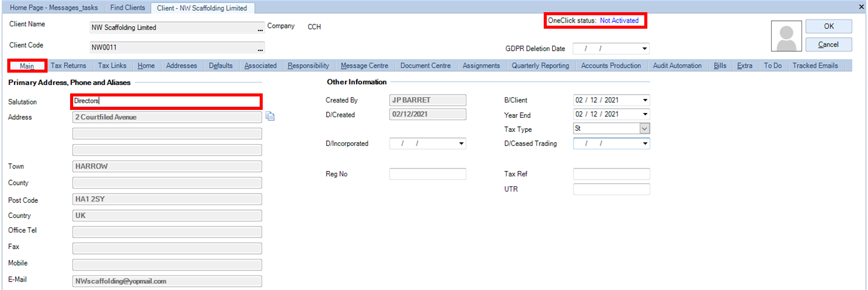Open the Extra tab
The image size is (868, 290).
click(x=744, y=65)
